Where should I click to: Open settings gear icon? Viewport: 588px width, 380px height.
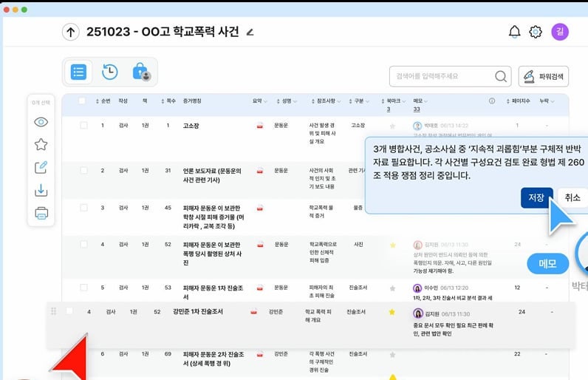click(536, 32)
